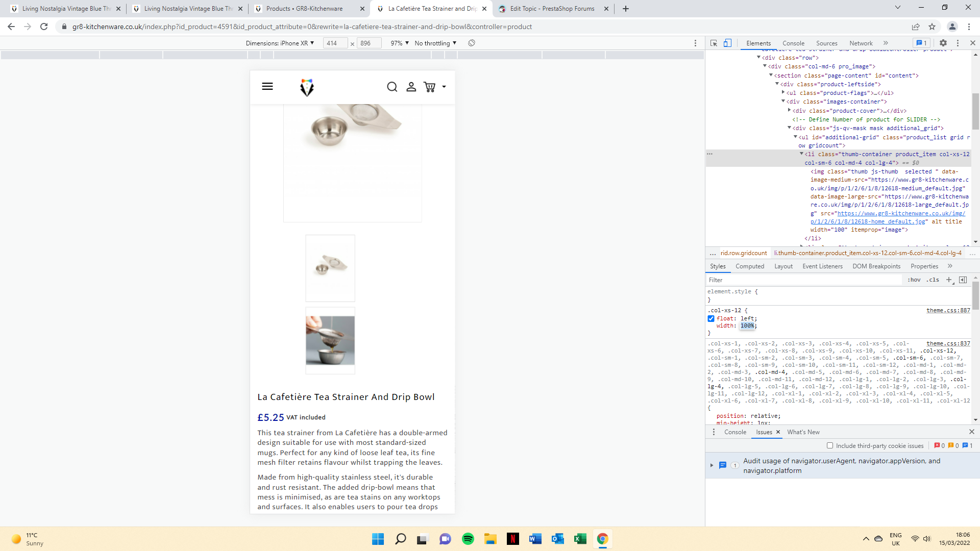980x551 pixels.
Task: Open the hamburger menu on page
Action: 267,87
